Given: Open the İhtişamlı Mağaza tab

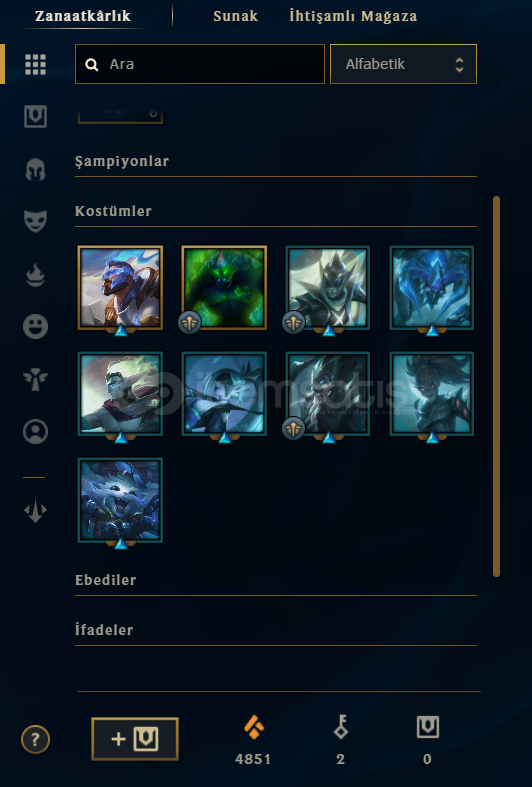Looking at the screenshot, I should click(x=353, y=16).
